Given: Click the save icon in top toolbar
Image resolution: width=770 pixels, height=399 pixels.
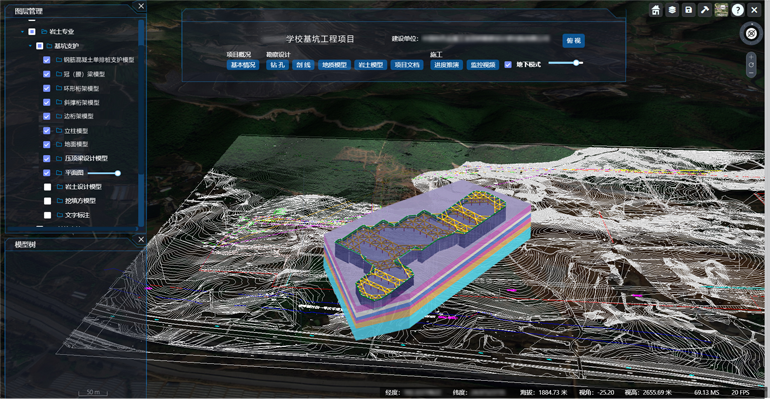Looking at the screenshot, I should pyautogui.click(x=688, y=10).
